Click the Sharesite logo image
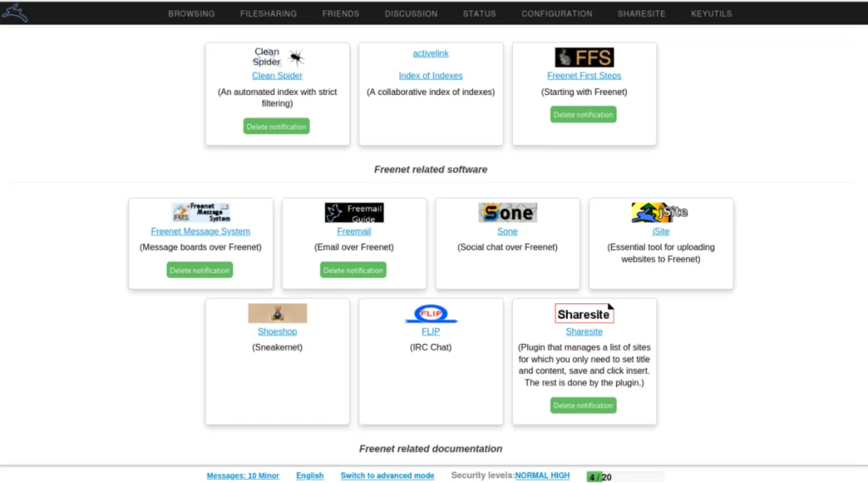 (x=584, y=314)
